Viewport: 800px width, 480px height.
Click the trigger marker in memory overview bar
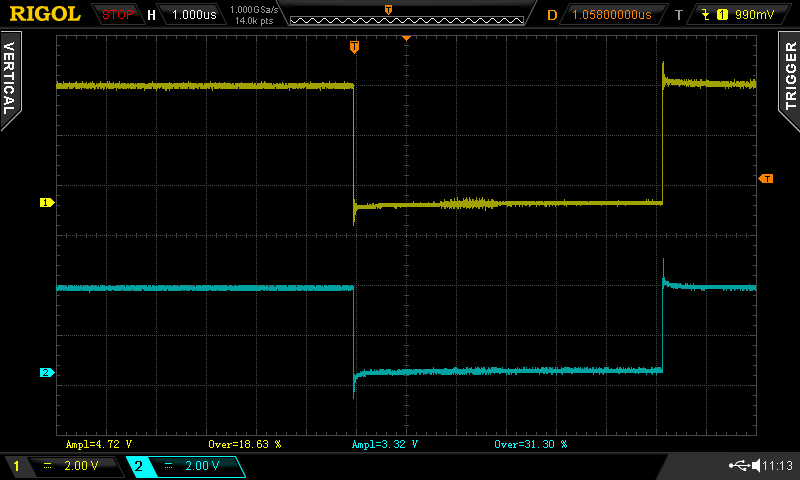(388, 10)
